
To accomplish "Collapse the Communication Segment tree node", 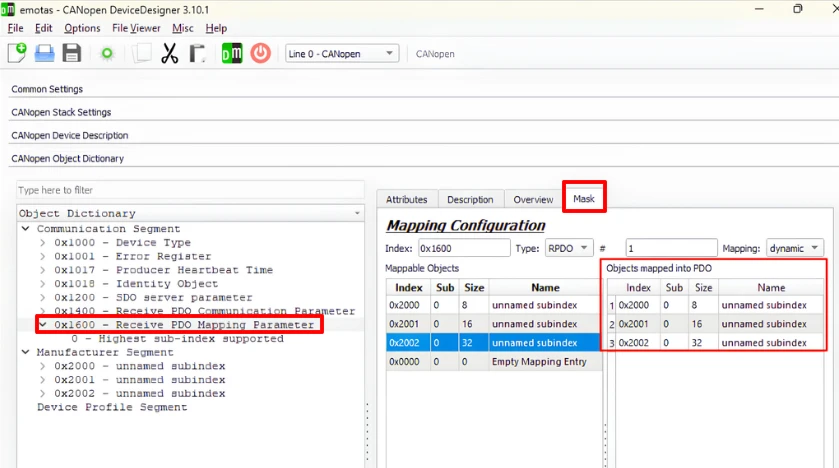I will [25, 229].
